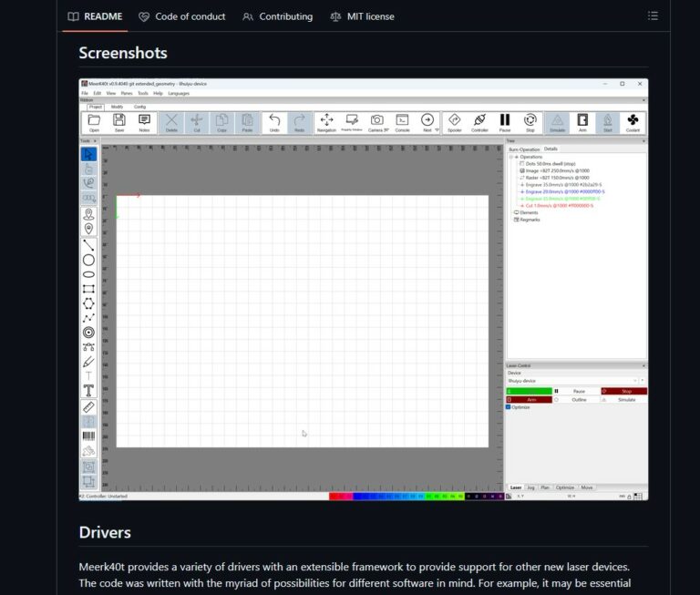
Task: Select the bold Text T tool
Action: point(88,391)
